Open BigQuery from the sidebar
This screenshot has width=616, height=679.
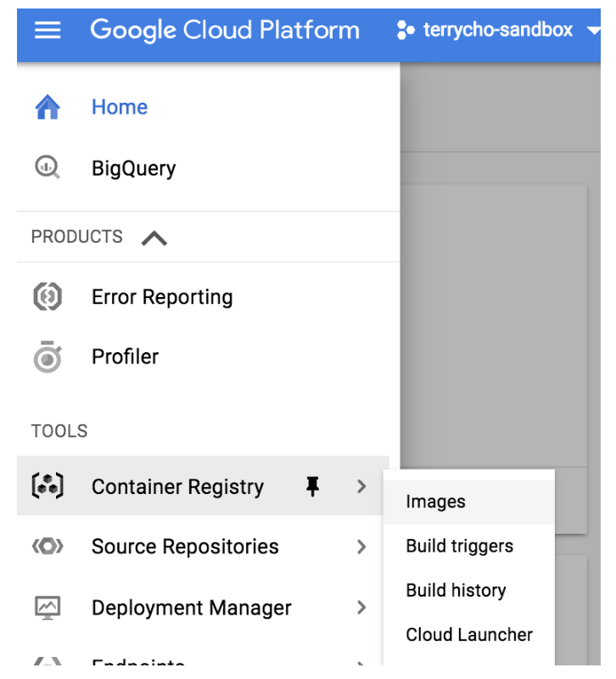134,168
